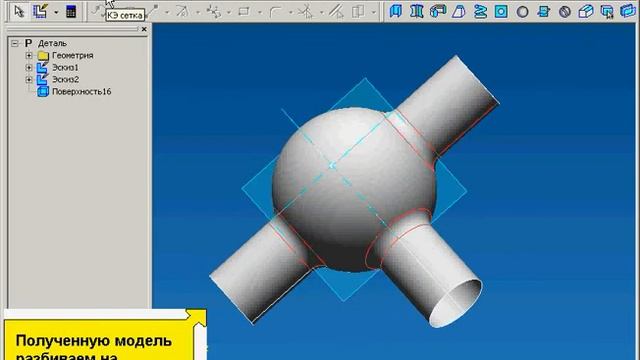Collapse the Деталь root node
The height and width of the screenshot is (360, 640).
pyautogui.click(x=15, y=43)
